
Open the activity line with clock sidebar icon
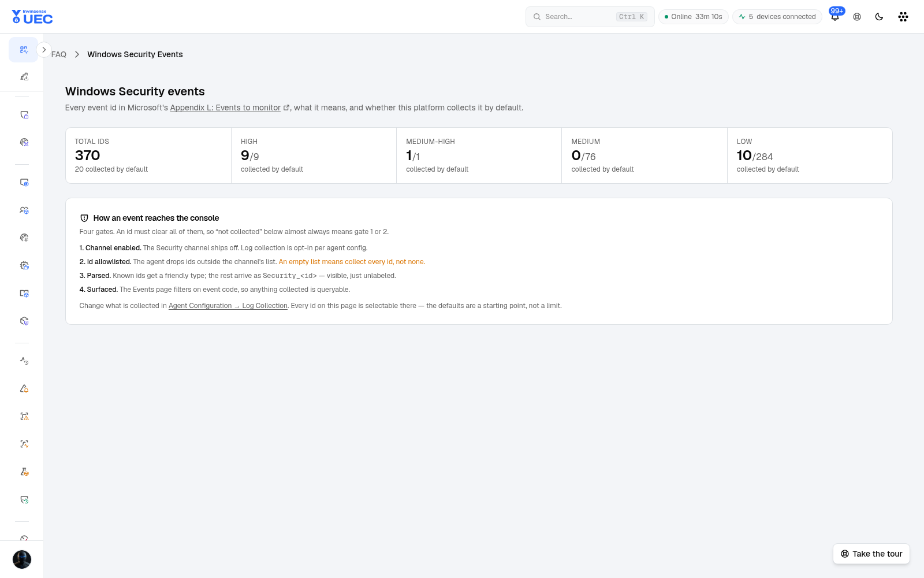(24, 361)
